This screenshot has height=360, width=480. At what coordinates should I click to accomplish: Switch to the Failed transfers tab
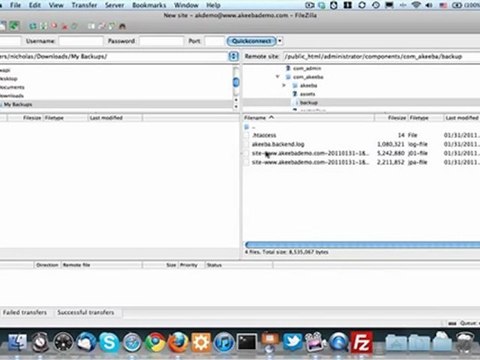(25, 312)
